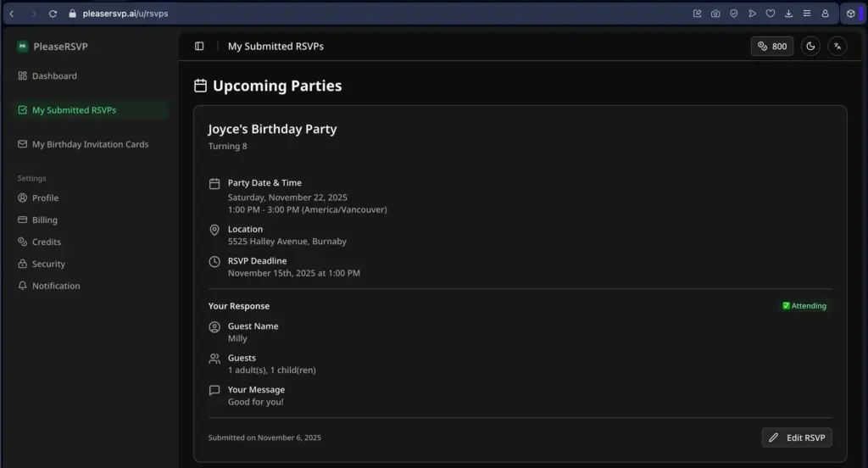Click the heart favorites icon in browser toolbar
The width and height of the screenshot is (868, 468).
(x=770, y=14)
